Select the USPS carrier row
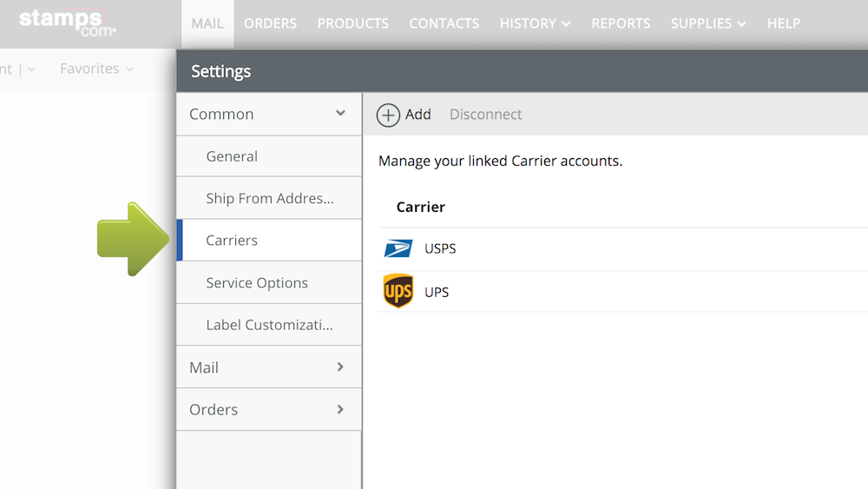This screenshot has width=868, height=489. coord(608,249)
